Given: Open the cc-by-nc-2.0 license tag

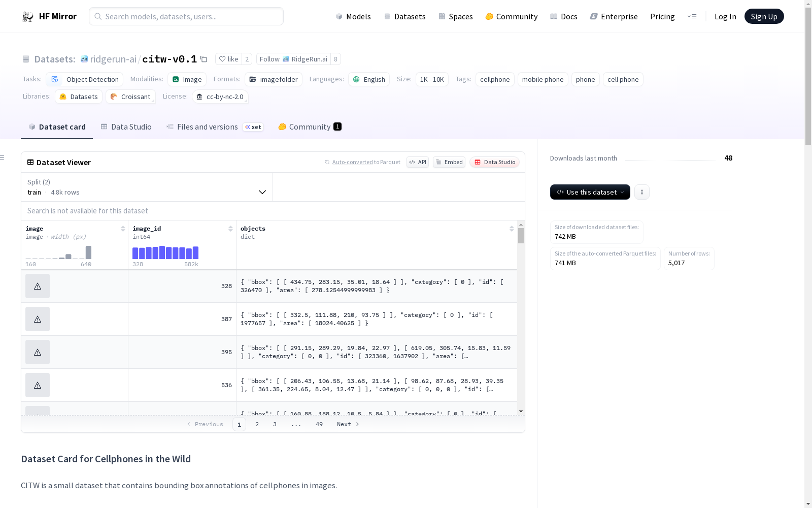Looking at the screenshot, I should pos(220,97).
